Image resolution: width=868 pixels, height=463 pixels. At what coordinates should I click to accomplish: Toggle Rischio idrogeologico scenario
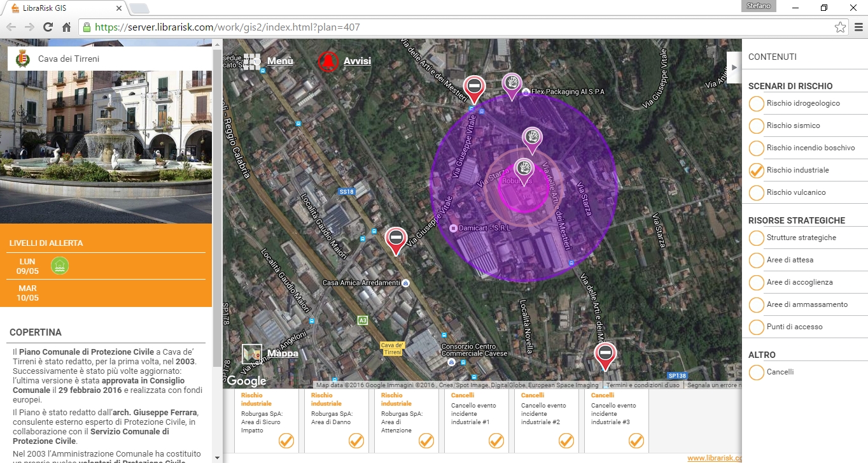[x=756, y=104]
